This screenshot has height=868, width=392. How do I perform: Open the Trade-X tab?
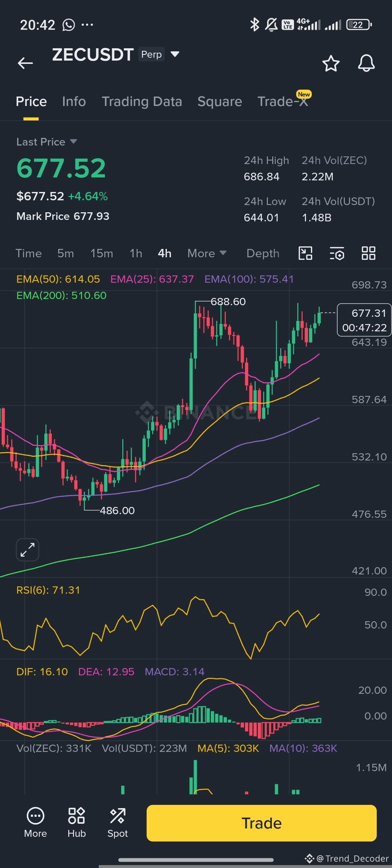click(x=283, y=102)
